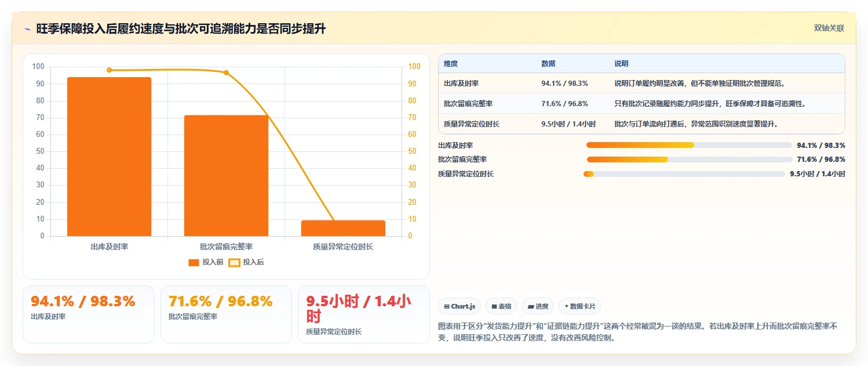Screen dimensions: 868x366
Task: Click the panel title about 旺季保障投入
Action: [181, 28]
